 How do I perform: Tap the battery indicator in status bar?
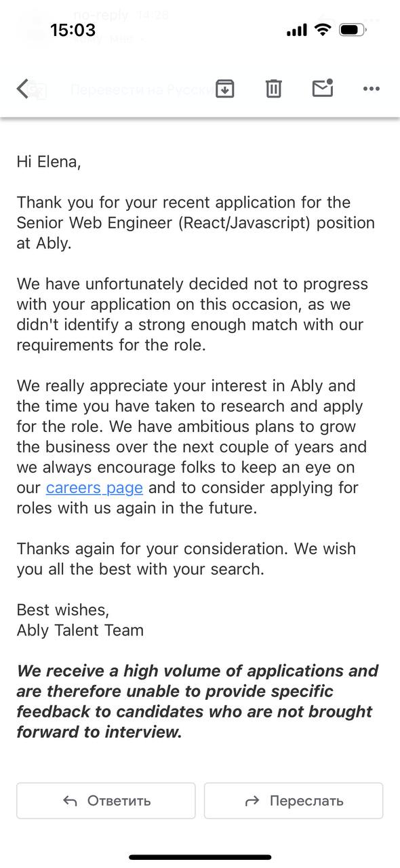pyautogui.click(x=353, y=30)
